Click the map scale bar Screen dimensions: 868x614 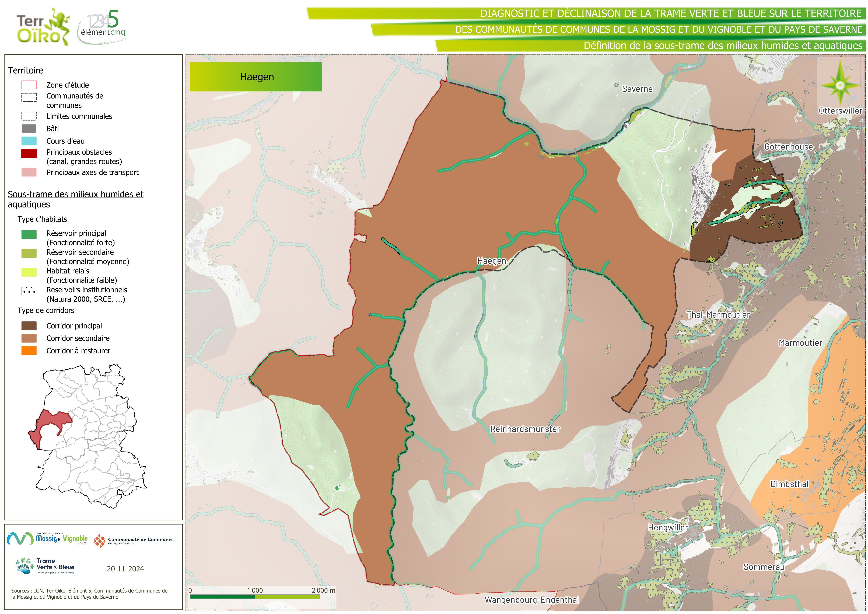tap(255, 597)
